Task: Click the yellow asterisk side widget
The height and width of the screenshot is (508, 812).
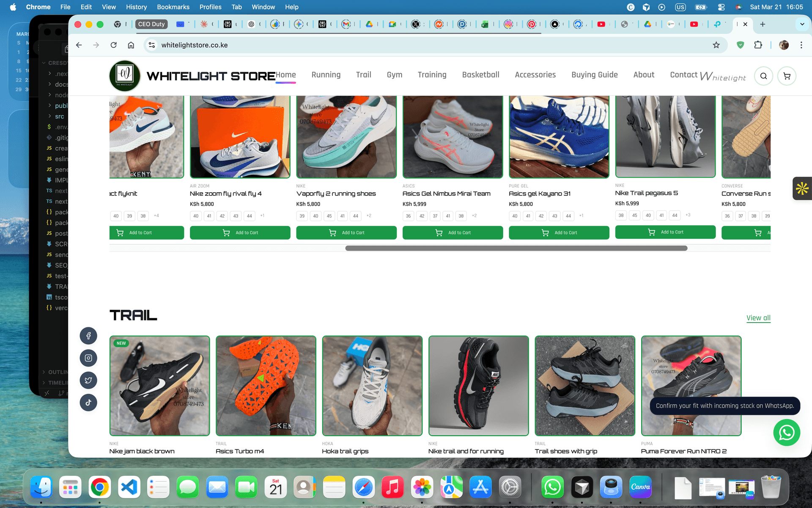Action: click(802, 188)
